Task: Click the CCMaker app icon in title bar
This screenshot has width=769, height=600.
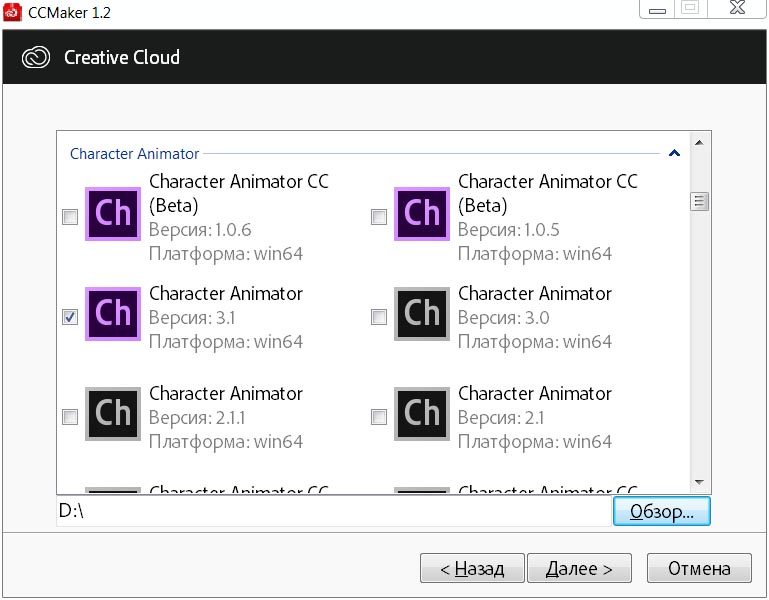Action: [x=11, y=10]
